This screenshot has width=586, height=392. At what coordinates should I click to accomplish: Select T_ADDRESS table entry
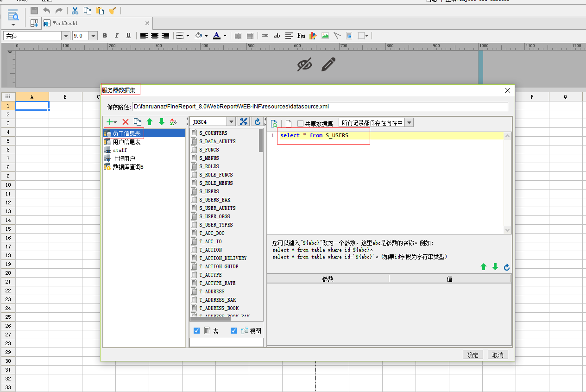212,291
